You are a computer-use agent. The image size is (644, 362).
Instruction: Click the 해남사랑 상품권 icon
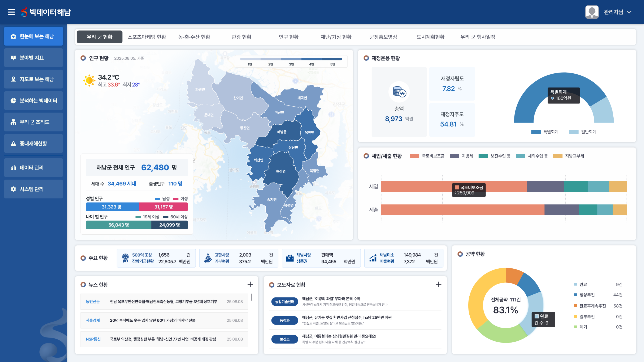[x=290, y=258]
